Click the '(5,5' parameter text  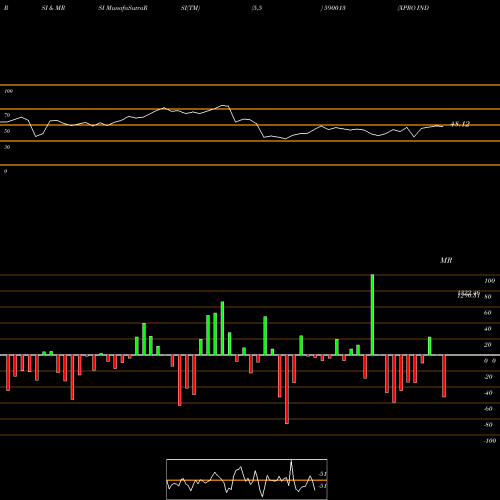257,8
